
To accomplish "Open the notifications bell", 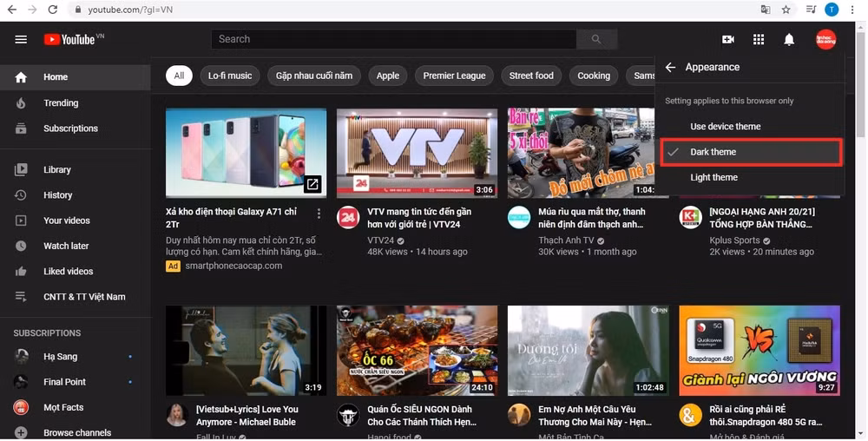I will (789, 39).
